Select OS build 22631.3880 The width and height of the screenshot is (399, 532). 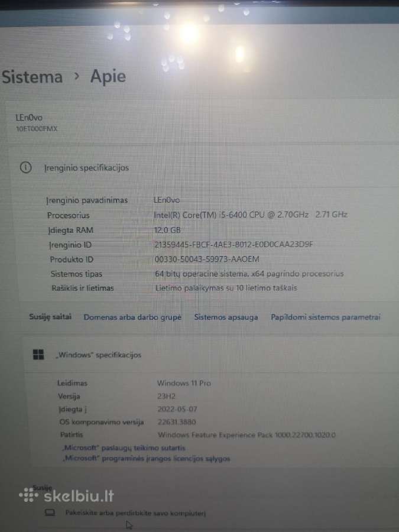pos(177,421)
